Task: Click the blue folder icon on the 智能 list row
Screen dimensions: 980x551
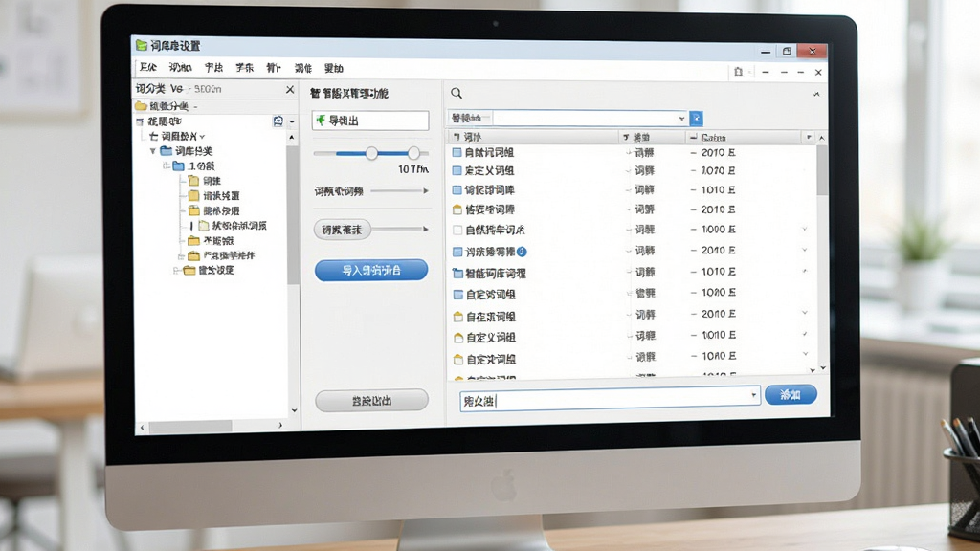Action: 457,273
